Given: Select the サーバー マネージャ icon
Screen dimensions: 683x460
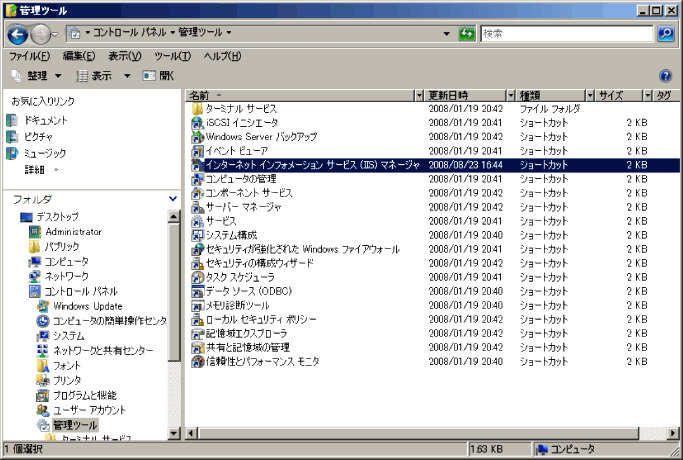Looking at the screenshot, I should 197,207.
